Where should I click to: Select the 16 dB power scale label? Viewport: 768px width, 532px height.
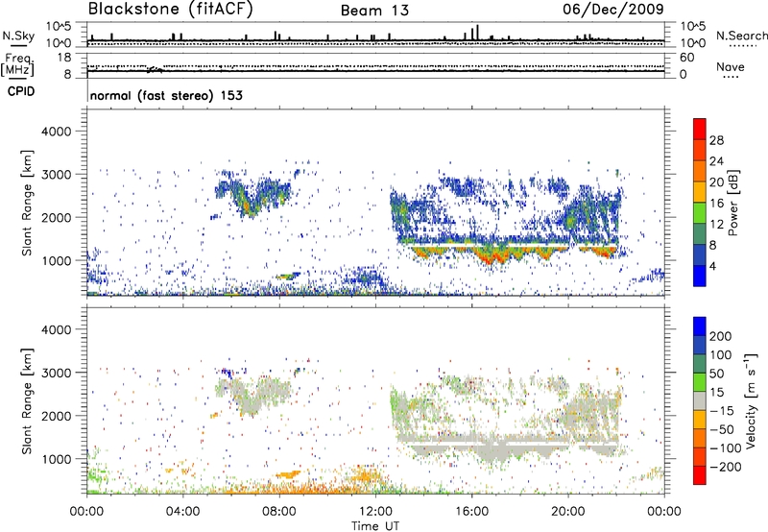click(x=716, y=204)
